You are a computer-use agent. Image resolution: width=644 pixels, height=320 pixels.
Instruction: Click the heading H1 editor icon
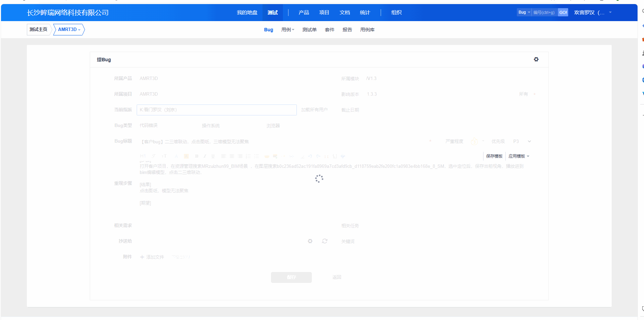pos(143,156)
